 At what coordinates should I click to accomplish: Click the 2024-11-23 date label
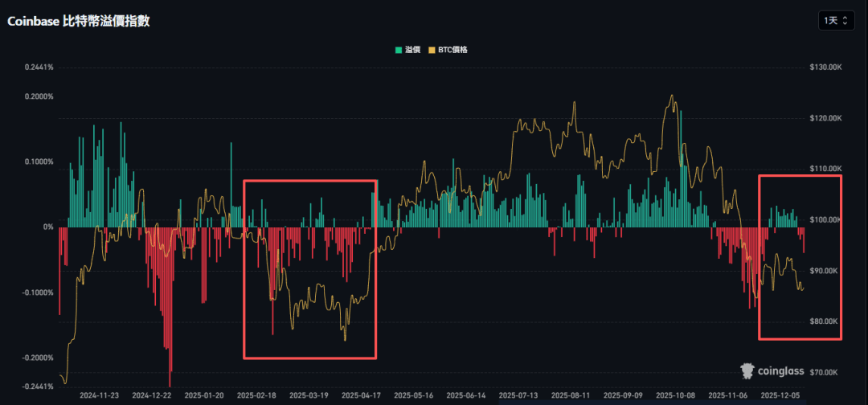pos(99,395)
